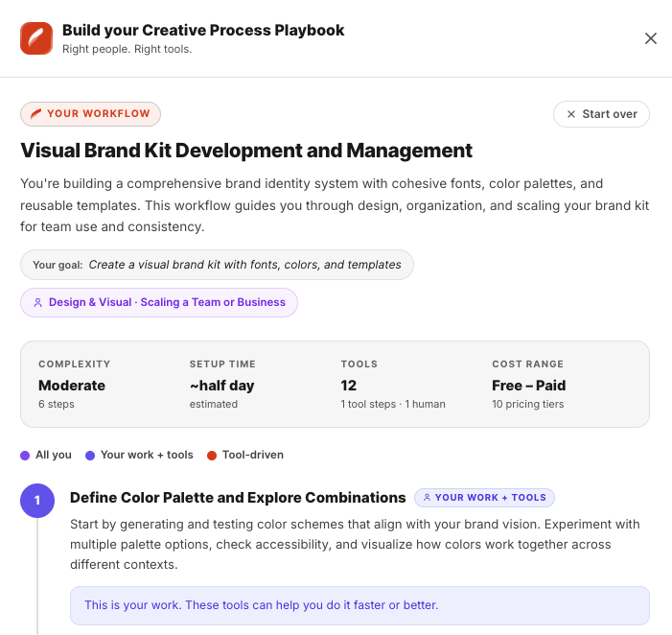Image resolution: width=672 pixels, height=635 pixels.
Task: Select the Design & Visual category tag
Action: click(159, 302)
